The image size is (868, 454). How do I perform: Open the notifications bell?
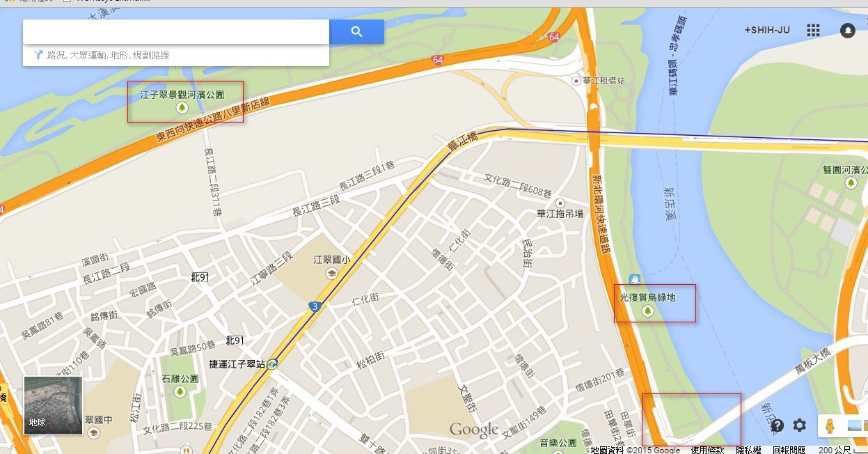coord(847,30)
